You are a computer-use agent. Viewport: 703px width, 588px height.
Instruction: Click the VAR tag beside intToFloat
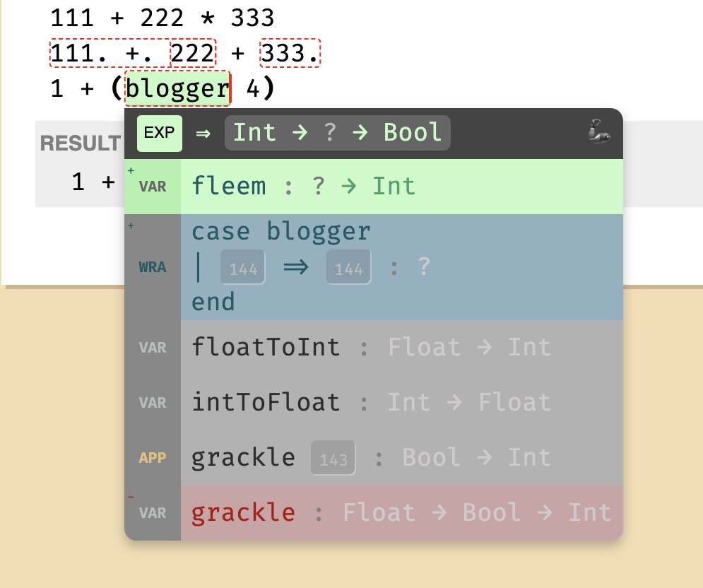pos(153,403)
